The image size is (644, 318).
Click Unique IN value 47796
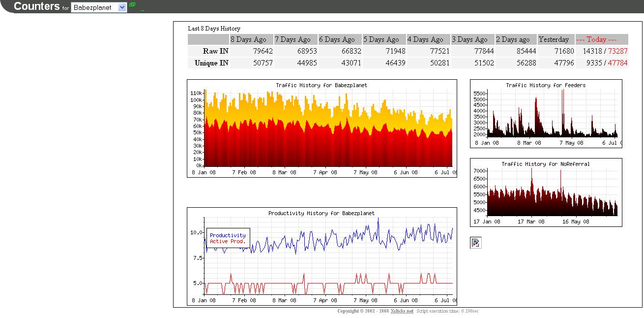point(564,63)
